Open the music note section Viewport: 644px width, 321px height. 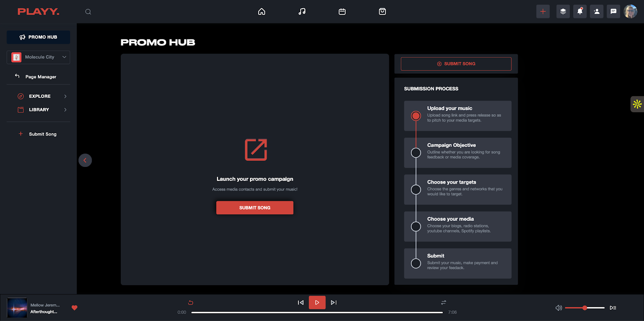click(302, 12)
